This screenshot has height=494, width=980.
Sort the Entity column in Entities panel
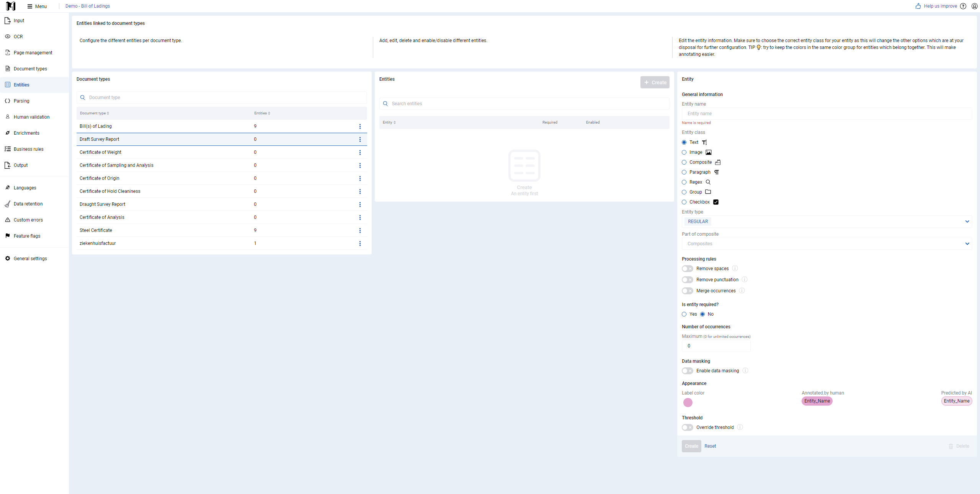pos(389,122)
